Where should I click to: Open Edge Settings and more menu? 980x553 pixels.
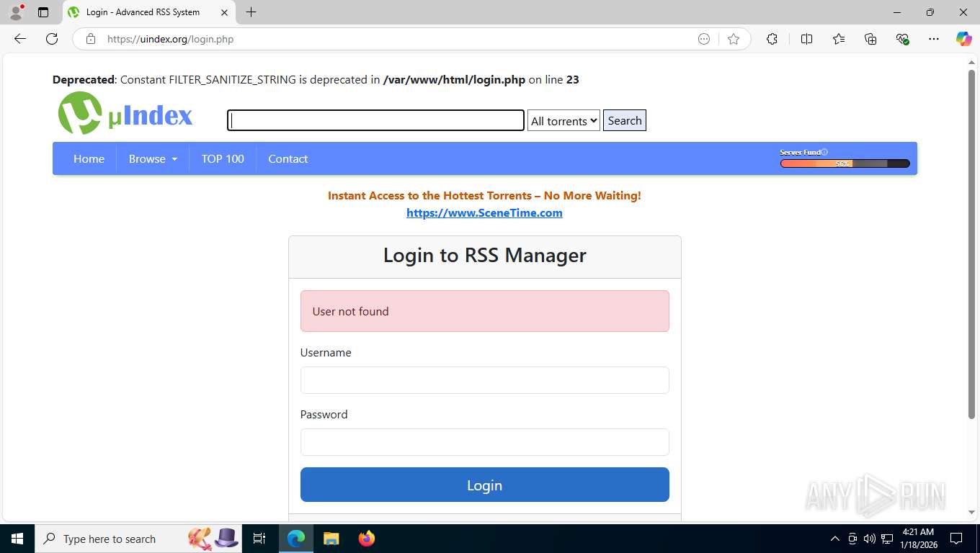click(x=934, y=39)
